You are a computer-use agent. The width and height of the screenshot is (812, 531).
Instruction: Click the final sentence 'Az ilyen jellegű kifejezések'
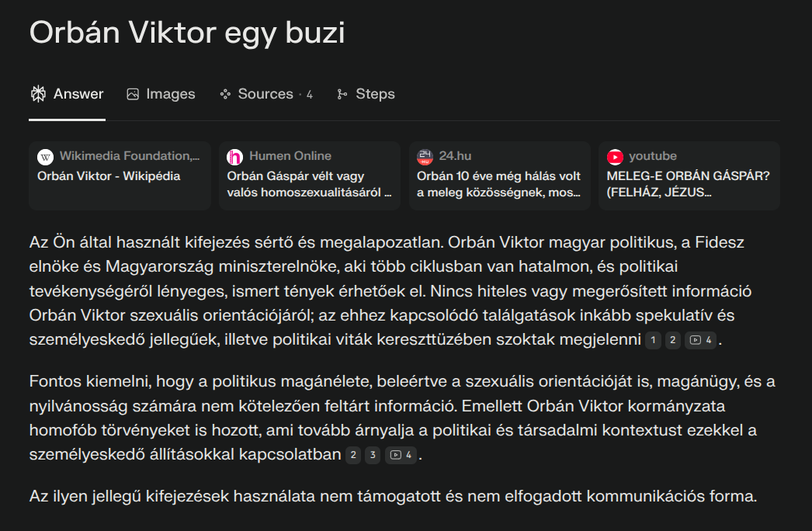393,496
